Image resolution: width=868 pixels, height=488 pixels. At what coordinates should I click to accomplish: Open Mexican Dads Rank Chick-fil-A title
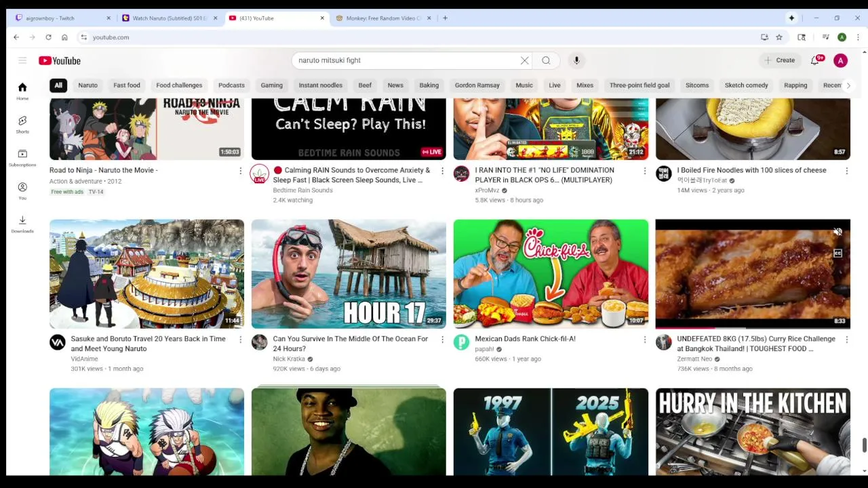coord(525,339)
